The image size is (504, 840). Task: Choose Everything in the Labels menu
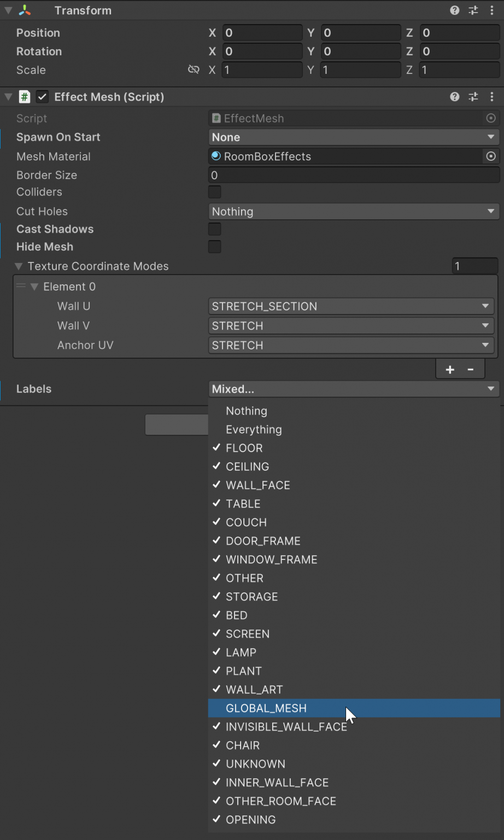[254, 429]
